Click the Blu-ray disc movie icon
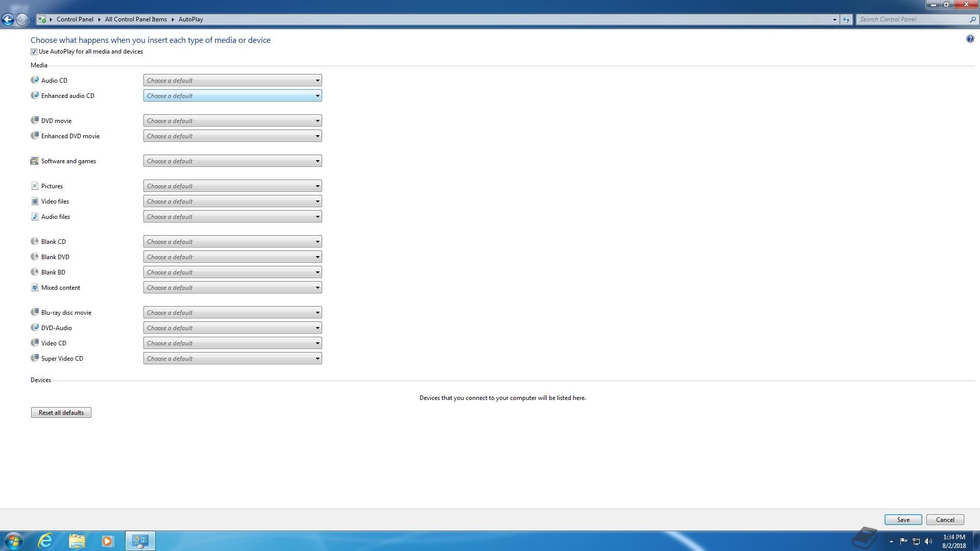The height and width of the screenshot is (551, 980). click(35, 312)
